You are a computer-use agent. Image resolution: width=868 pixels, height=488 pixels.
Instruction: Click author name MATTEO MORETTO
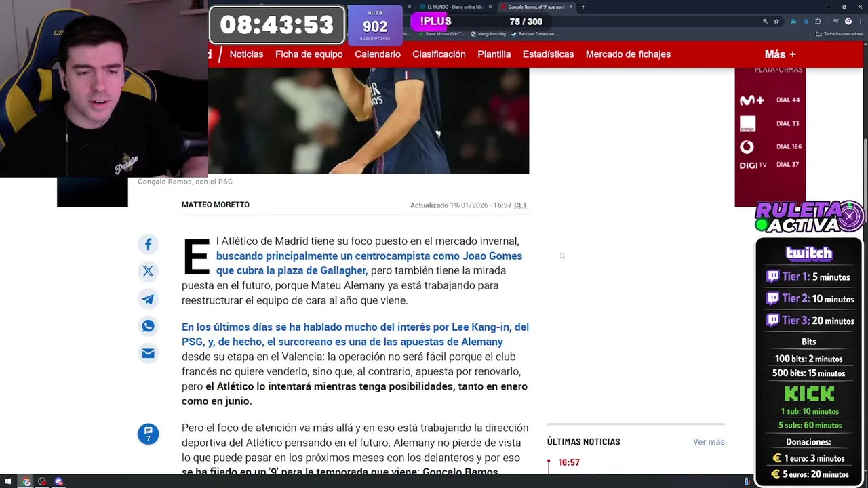(x=215, y=205)
